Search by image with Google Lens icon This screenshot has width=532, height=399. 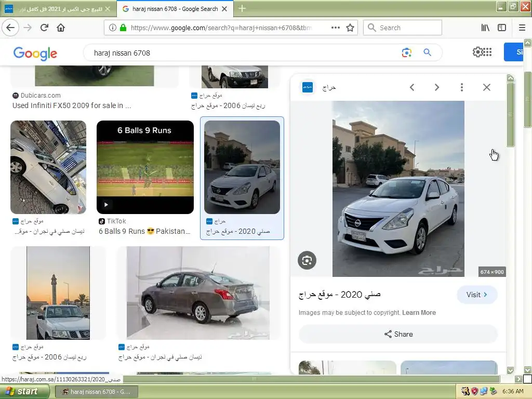point(406,52)
